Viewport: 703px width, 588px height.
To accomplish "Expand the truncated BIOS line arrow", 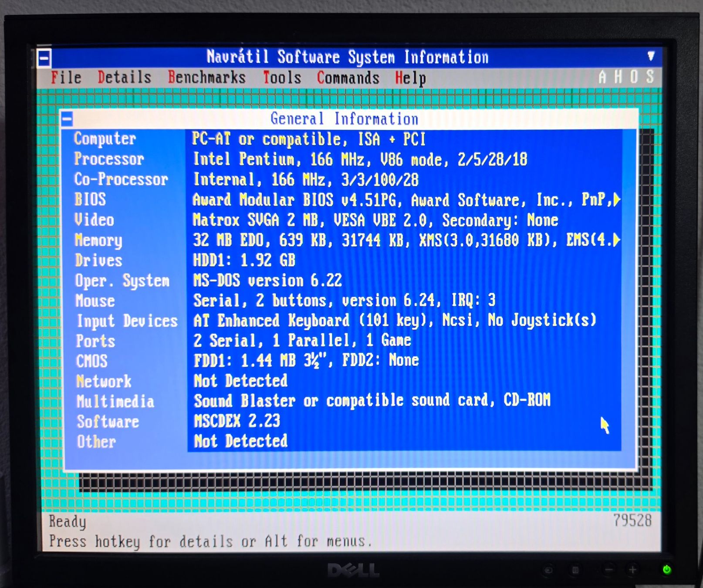I will [x=616, y=200].
